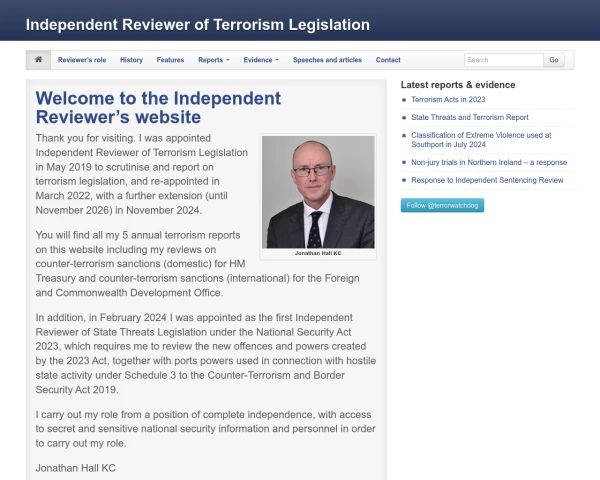Click the Jonathan Hall KC signature text

75,468
